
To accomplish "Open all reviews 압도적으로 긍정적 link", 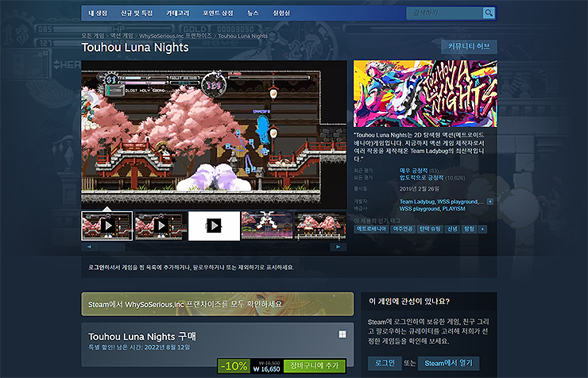I will tap(421, 178).
